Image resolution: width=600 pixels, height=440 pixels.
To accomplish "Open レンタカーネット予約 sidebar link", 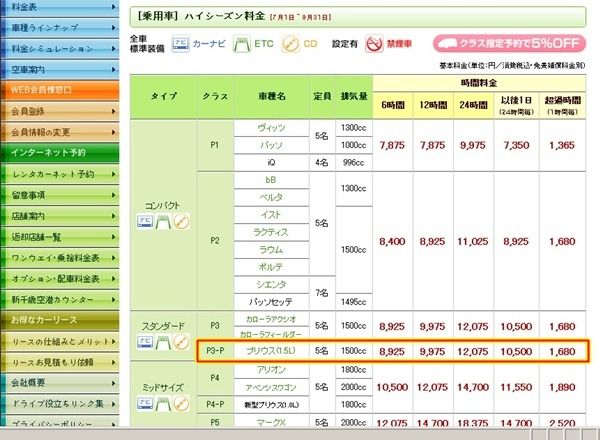I will (60, 174).
